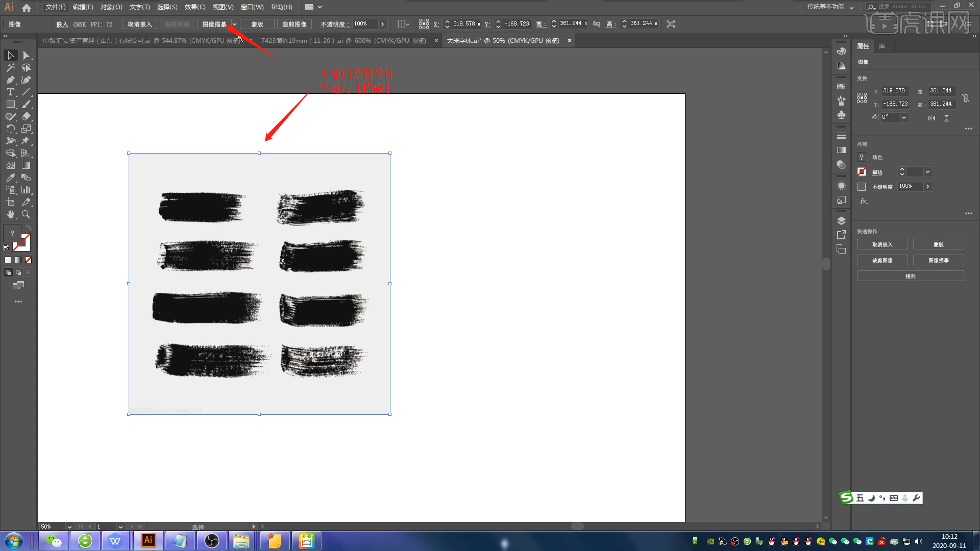Click the 取消嵌入 quick action button
Viewport: 980px width, 551px height.
[x=882, y=245]
